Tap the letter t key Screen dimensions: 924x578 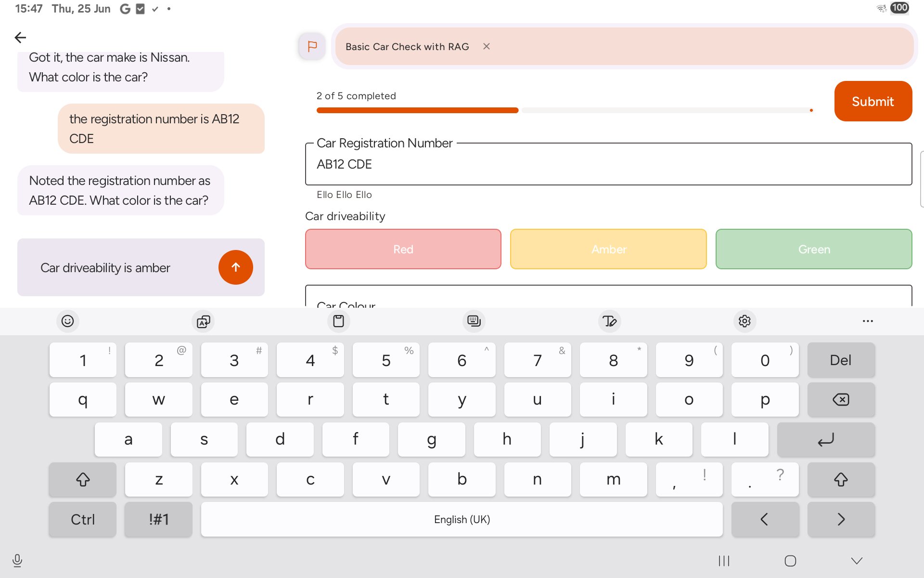point(386,400)
